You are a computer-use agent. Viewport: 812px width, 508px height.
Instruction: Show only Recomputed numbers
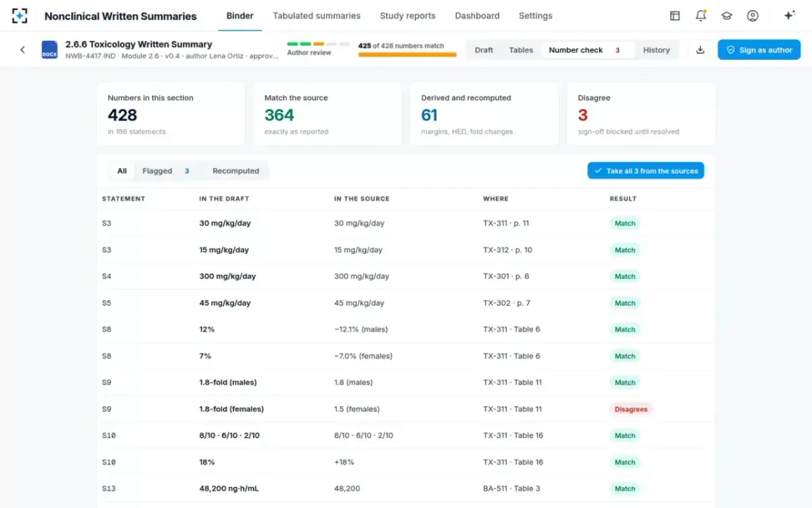[x=235, y=171]
